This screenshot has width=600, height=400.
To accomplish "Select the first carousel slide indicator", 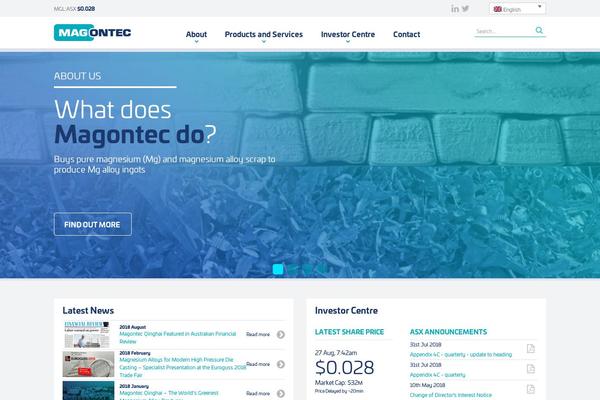I will [x=278, y=269].
